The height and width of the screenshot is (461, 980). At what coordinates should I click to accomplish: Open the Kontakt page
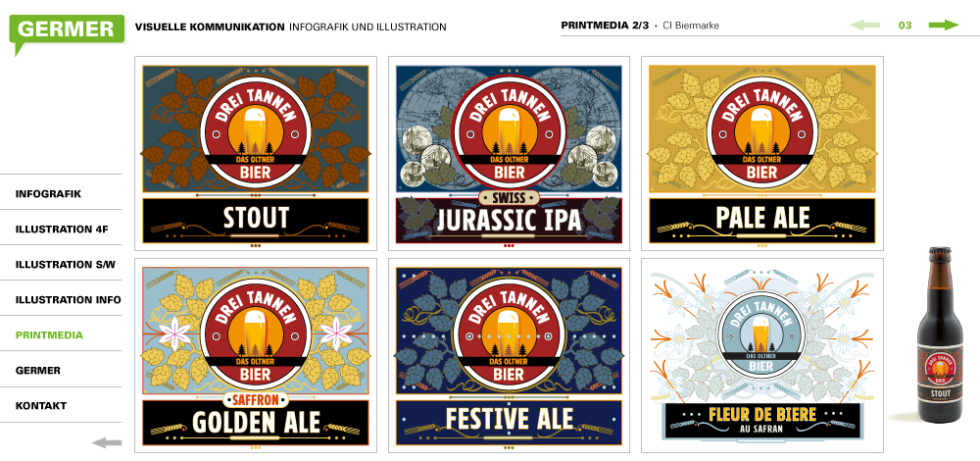pyautogui.click(x=41, y=405)
